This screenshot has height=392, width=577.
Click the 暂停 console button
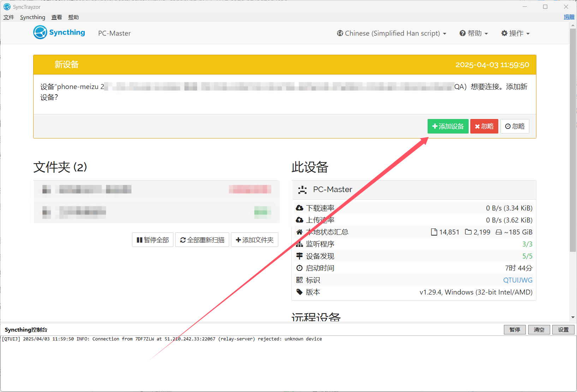click(515, 329)
